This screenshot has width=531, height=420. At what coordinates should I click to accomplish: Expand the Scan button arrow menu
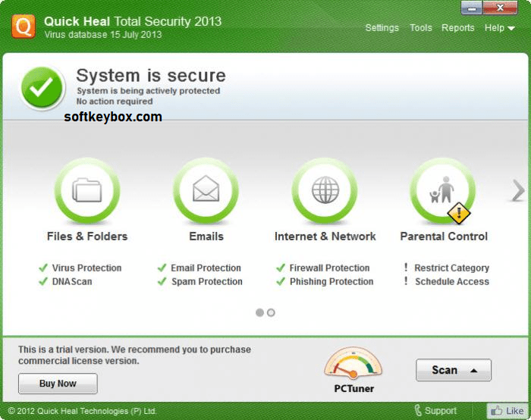pos(474,370)
